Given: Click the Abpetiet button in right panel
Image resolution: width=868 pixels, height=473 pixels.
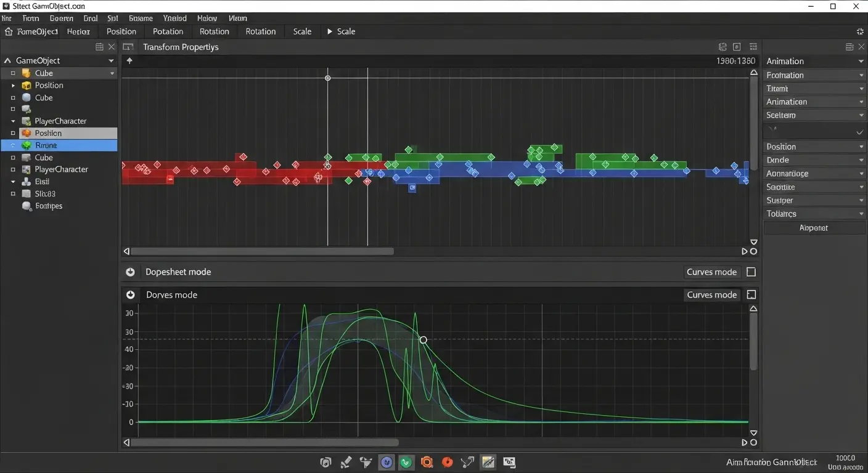Looking at the screenshot, I should [814, 228].
